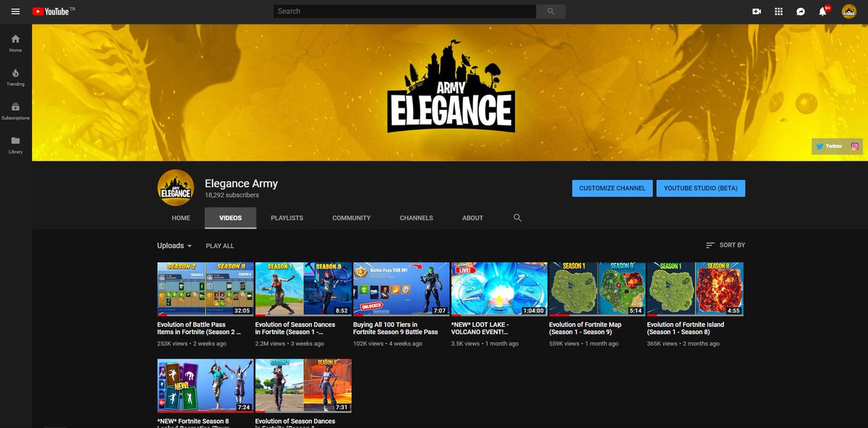Image resolution: width=868 pixels, height=428 pixels.
Task: Switch to the HOME tab
Action: 181,218
